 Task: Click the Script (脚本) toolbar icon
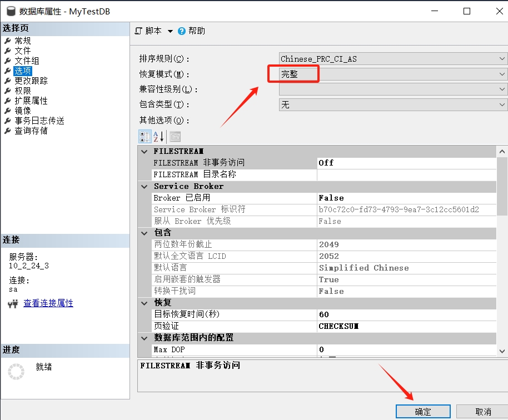pyautogui.click(x=139, y=31)
